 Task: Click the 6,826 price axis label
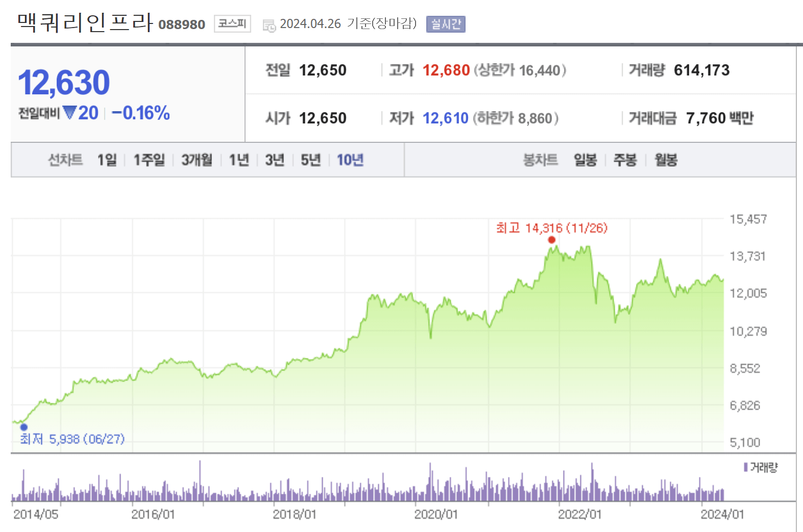pyautogui.click(x=745, y=406)
